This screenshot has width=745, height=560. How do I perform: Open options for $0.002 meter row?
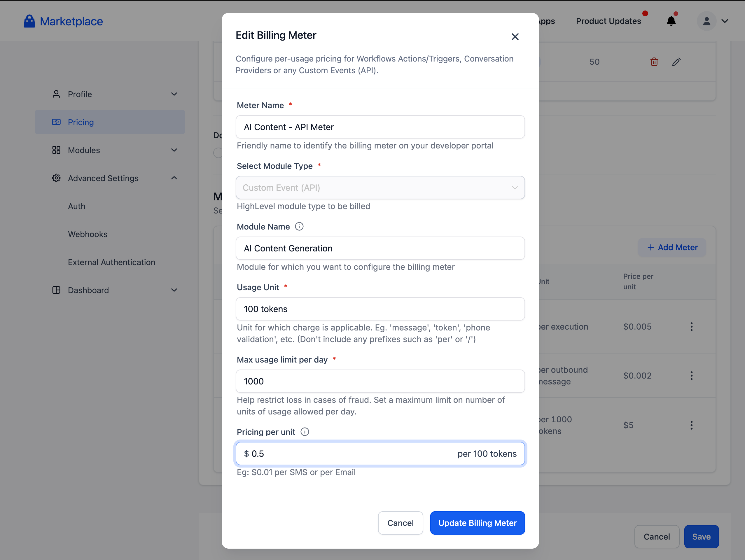[x=691, y=375]
